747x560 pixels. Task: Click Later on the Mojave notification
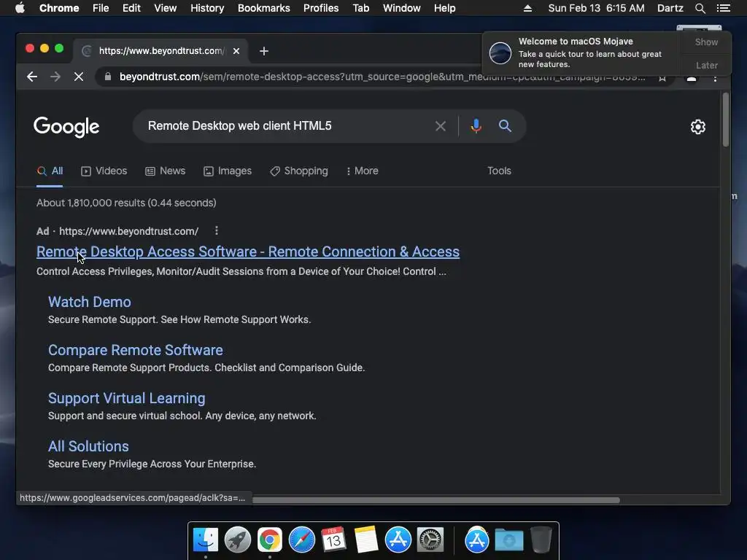pyautogui.click(x=706, y=65)
